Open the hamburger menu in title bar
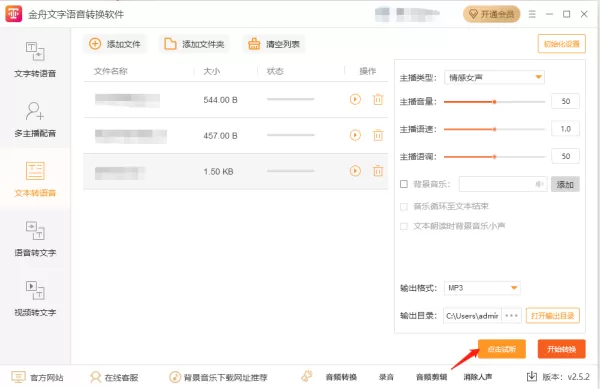This screenshot has height=389, width=600. 532,15
